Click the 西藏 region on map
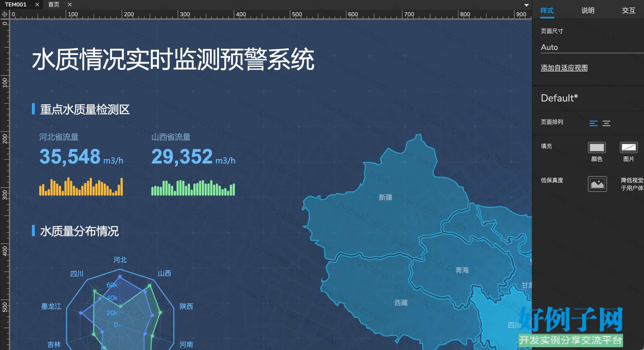Image resolution: width=644 pixels, height=350 pixels. tap(401, 303)
